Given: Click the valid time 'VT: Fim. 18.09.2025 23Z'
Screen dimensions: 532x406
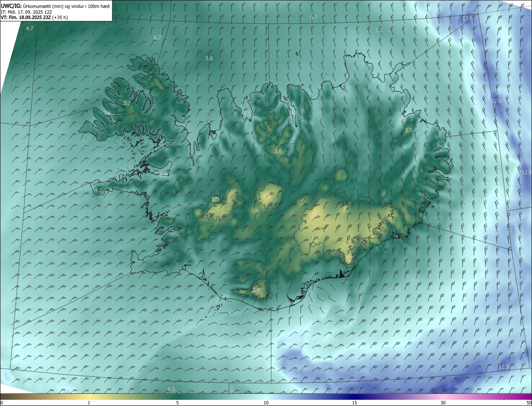Looking at the screenshot, I should pos(26,17).
